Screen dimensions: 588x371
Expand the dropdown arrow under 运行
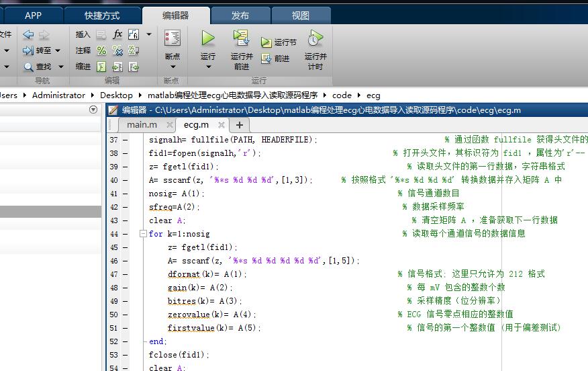(209, 67)
